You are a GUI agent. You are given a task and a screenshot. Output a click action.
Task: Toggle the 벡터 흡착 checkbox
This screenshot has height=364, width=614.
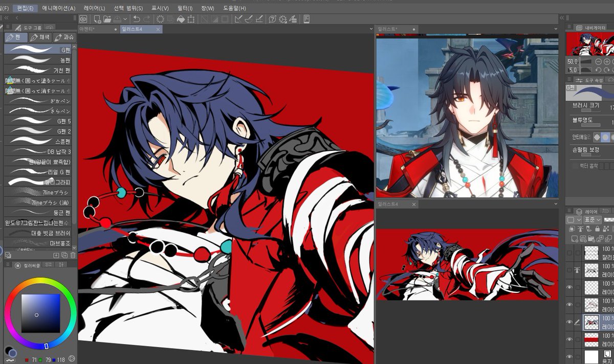click(x=576, y=166)
